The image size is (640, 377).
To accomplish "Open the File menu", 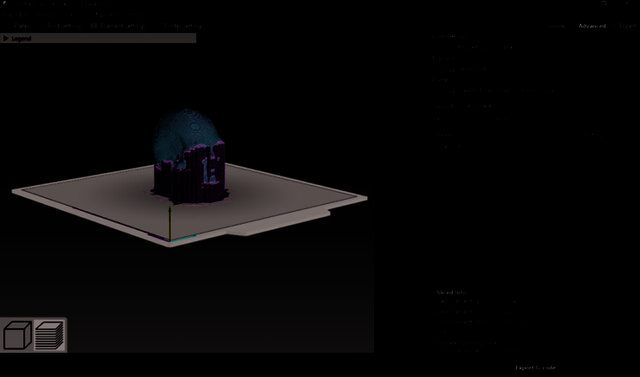I will click(x=8, y=14).
